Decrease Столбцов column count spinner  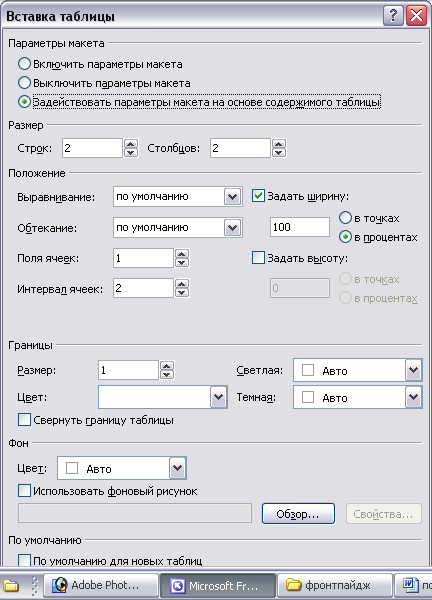[279, 153]
